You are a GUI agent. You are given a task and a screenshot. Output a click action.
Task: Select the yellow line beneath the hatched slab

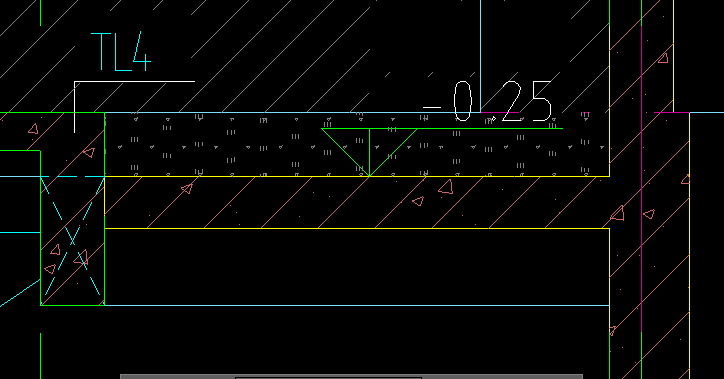(x=357, y=228)
